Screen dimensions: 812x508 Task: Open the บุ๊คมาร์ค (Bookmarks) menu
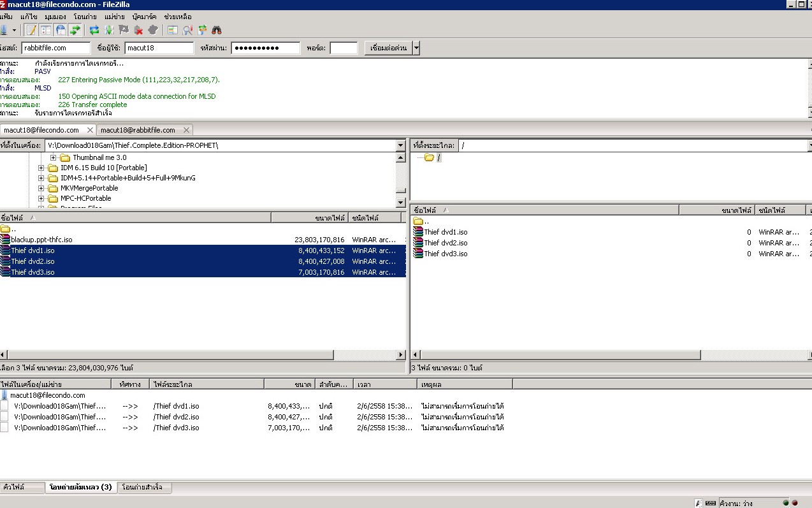(x=144, y=16)
